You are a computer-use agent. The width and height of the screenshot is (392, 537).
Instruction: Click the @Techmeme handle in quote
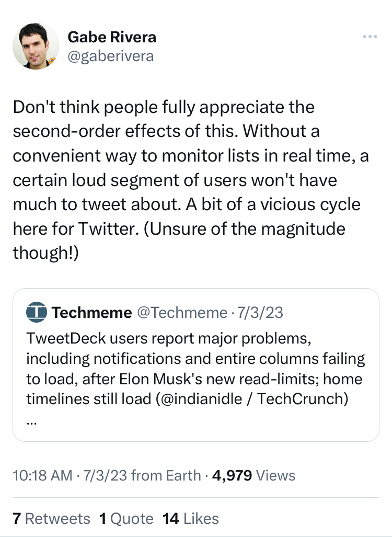(x=180, y=313)
